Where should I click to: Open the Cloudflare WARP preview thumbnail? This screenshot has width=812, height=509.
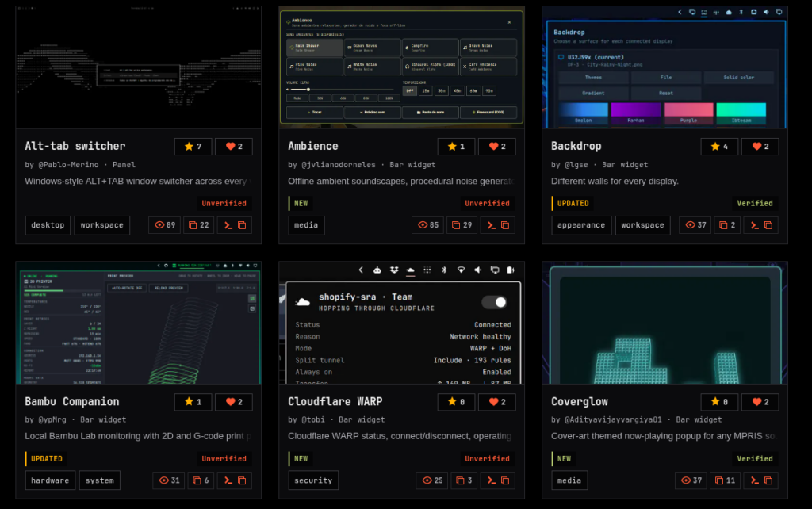pos(401,323)
